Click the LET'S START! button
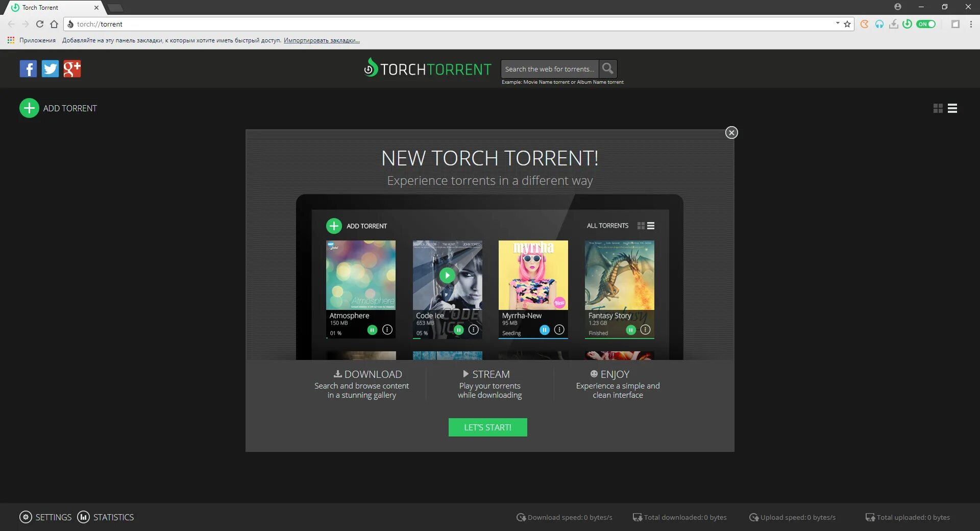Viewport: 980px width, 531px height. (x=487, y=427)
